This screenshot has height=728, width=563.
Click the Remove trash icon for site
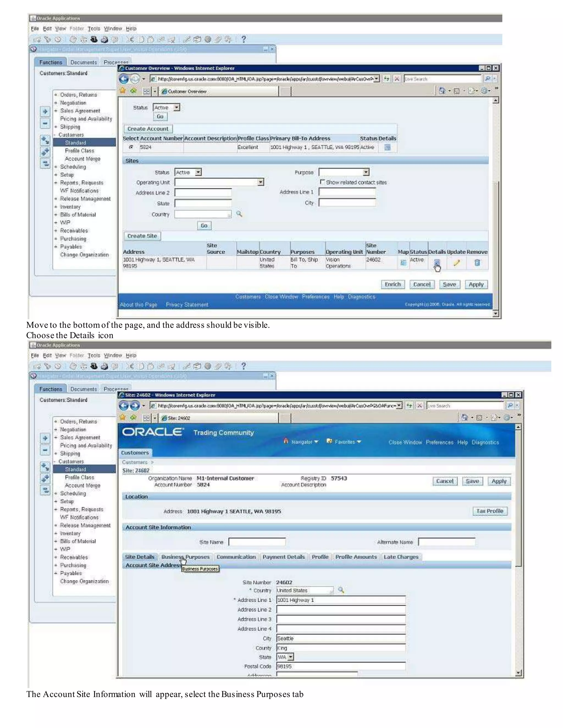pos(477,263)
